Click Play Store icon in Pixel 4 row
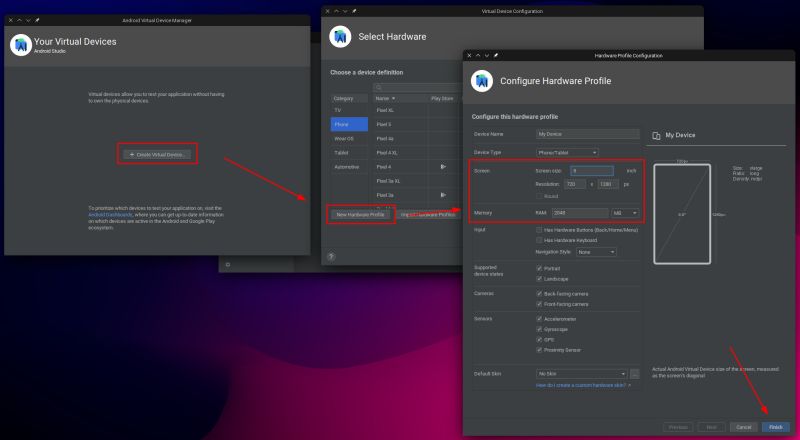This screenshot has width=800, height=440. pyautogui.click(x=443, y=166)
